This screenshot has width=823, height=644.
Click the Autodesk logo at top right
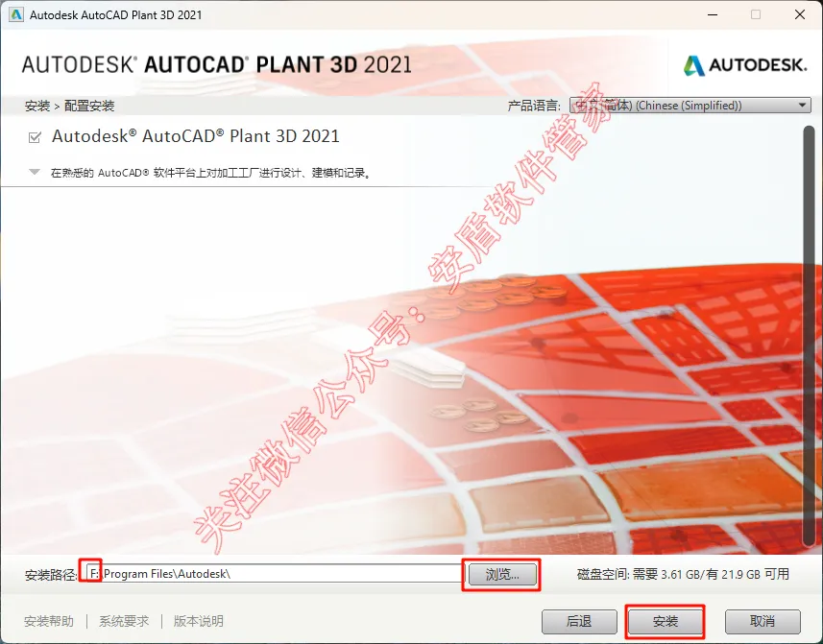pos(745,65)
